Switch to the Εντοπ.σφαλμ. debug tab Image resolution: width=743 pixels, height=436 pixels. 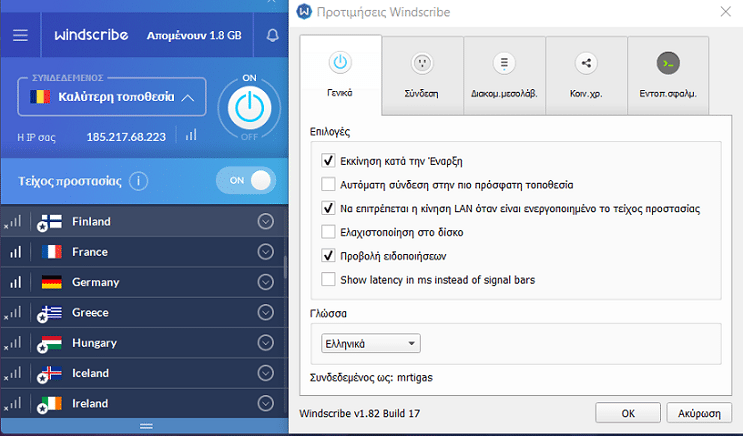[668, 76]
